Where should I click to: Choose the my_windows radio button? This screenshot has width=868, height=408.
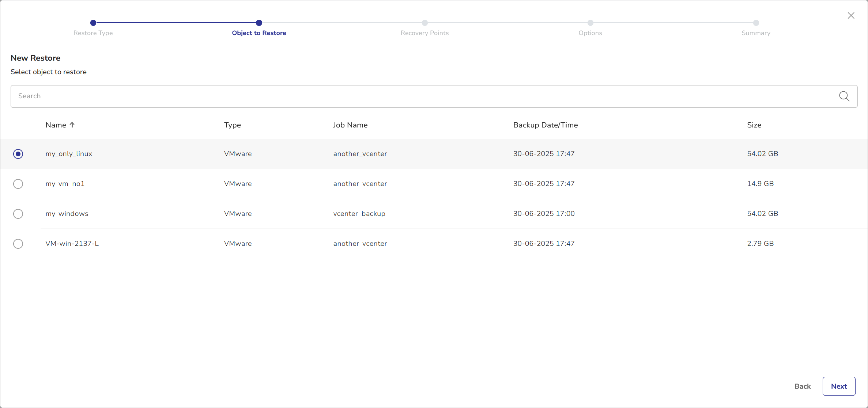point(18,214)
